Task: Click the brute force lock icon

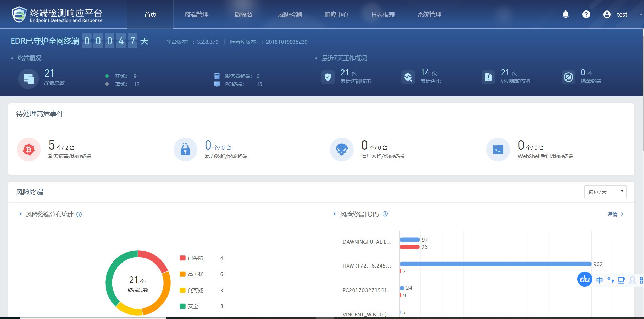Action: pyautogui.click(x=185, y=149)
